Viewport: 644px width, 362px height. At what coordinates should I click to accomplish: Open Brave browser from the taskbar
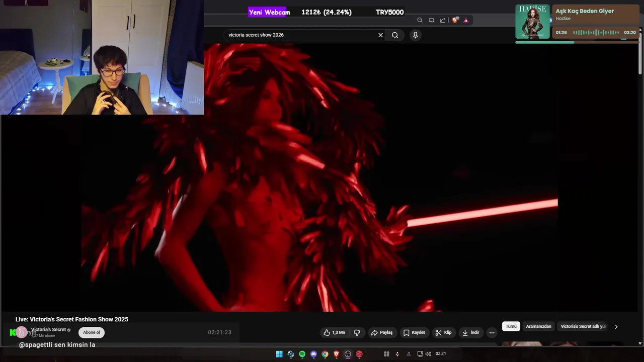tap(336, 354)
